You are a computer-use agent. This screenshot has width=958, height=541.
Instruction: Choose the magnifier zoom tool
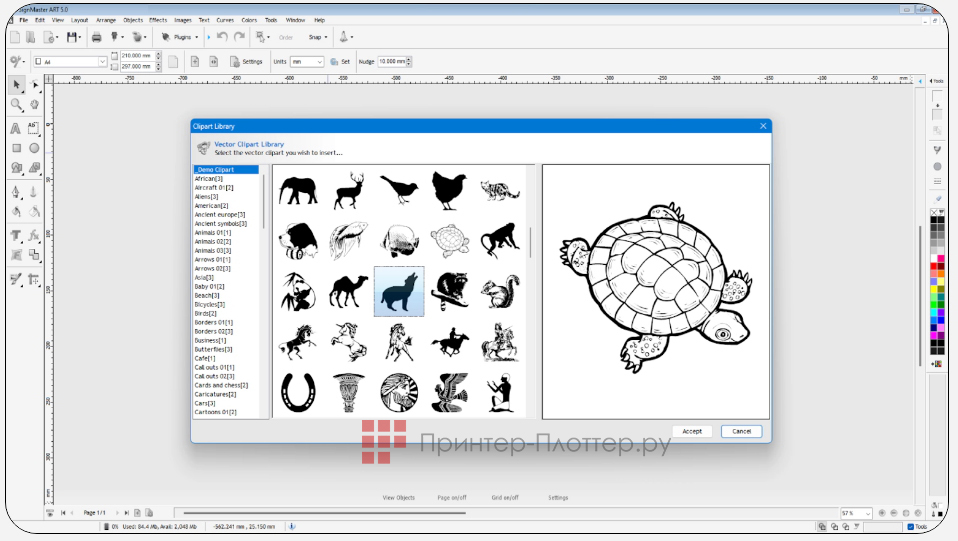tap(16, 104)
